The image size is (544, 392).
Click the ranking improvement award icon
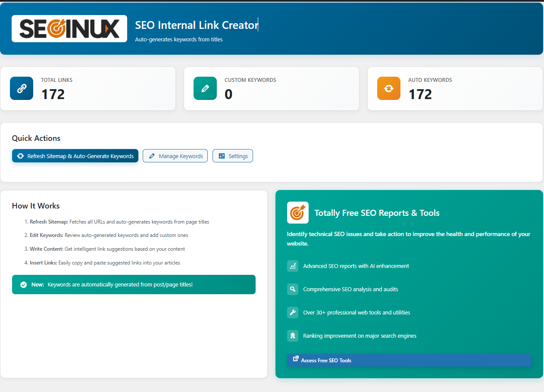pos(293,336)
